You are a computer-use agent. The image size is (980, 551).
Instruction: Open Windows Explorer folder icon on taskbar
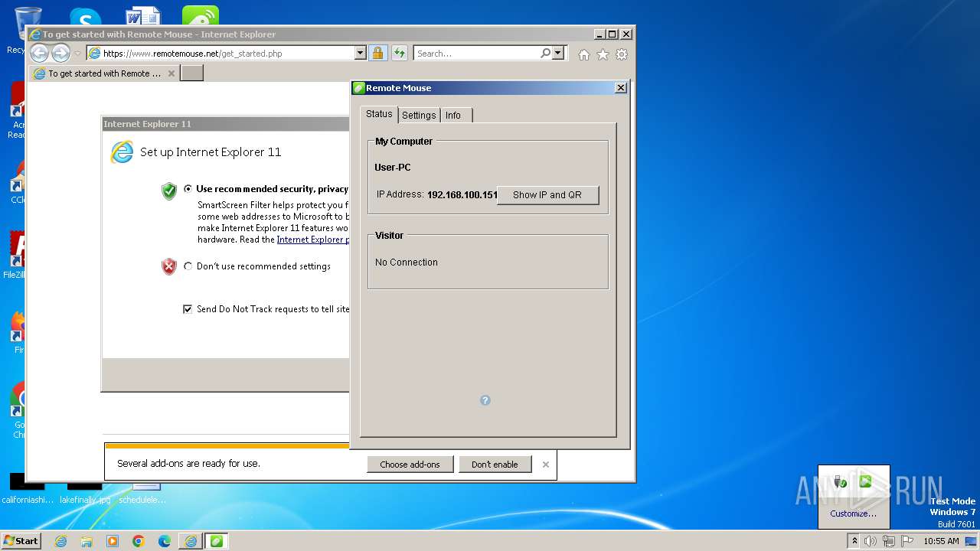[87, 541]
